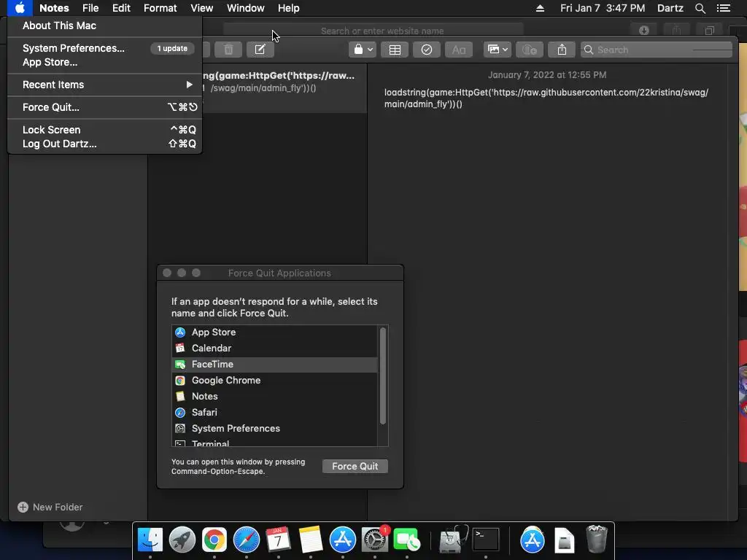Select System Preferences in Force Quit list
This screenshot has height=560, width=747.
point(275,429)
